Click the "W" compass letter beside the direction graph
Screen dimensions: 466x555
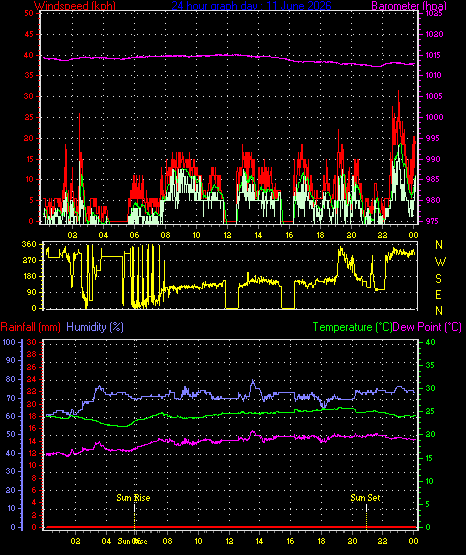tap(440, 262)
